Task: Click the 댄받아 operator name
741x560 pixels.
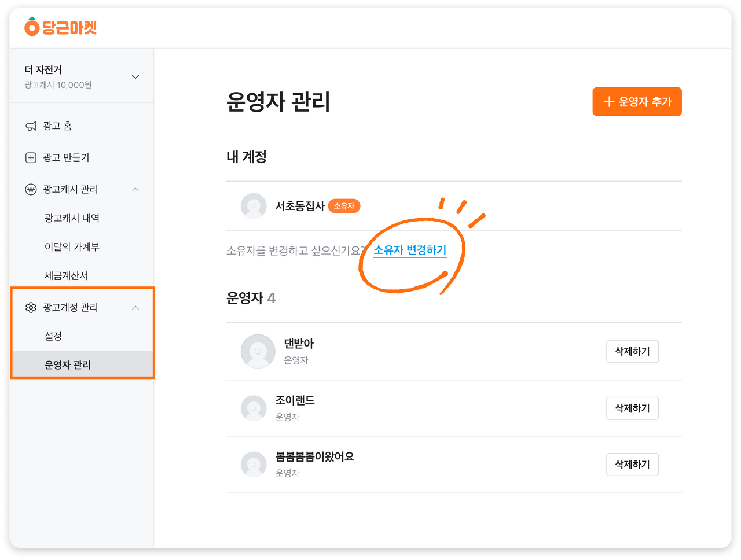Action: pyautogui.click(x=299, y=344)
